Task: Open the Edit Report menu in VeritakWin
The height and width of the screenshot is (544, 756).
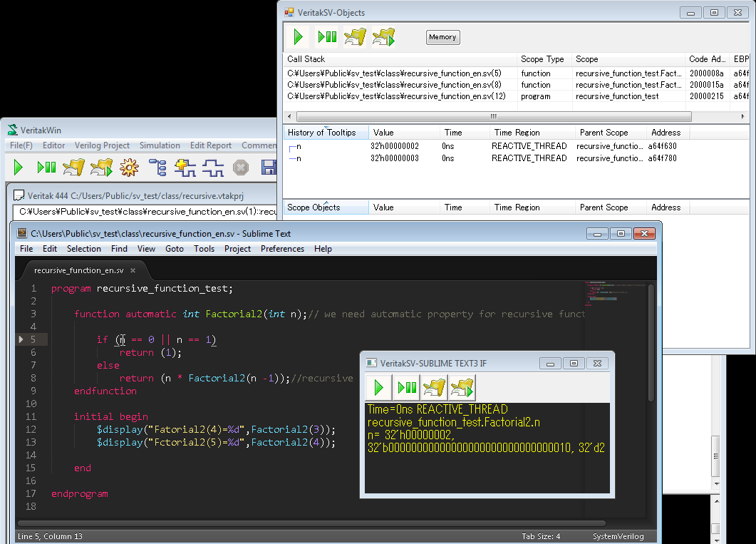Action: point(211,145)
